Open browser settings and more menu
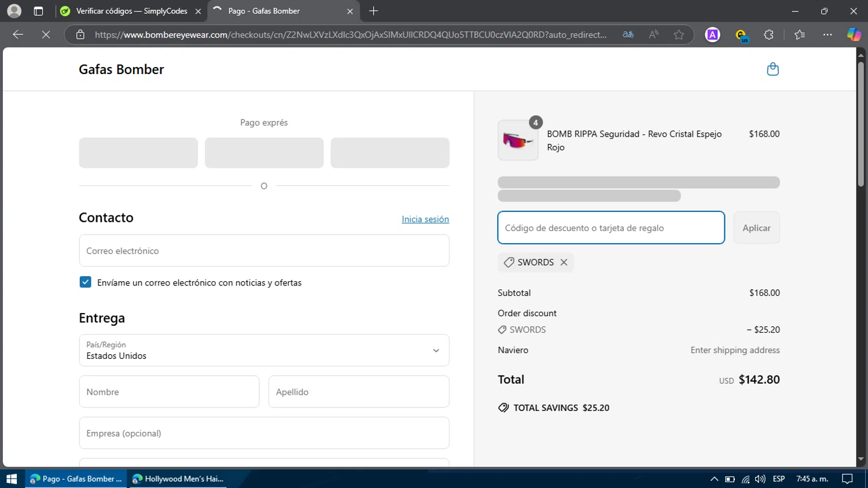The height and width of the screenshot is (488, 868). tap(827, 35)
